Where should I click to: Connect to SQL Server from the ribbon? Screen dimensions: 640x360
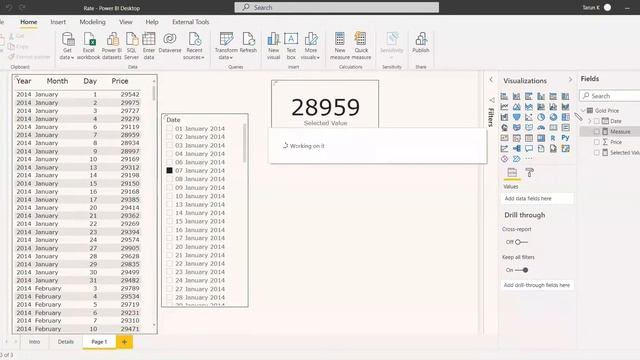tap(131, 46)
